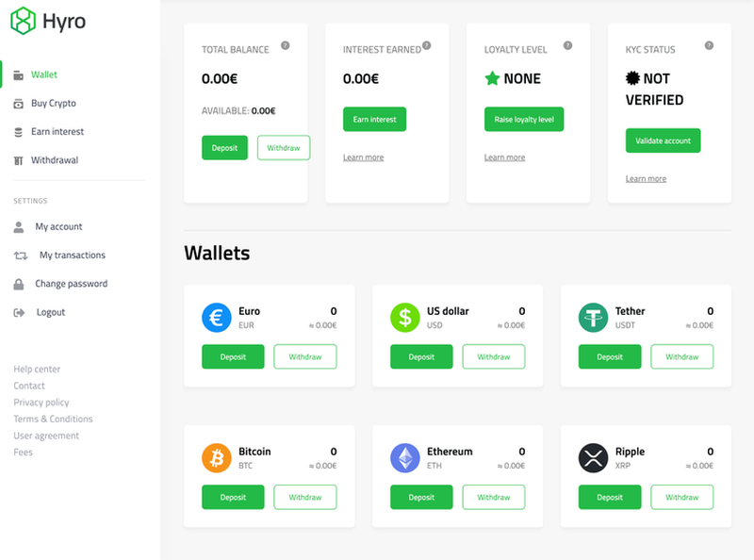Click the Bitcoin wallet coin icon

[x=217, y=458]
